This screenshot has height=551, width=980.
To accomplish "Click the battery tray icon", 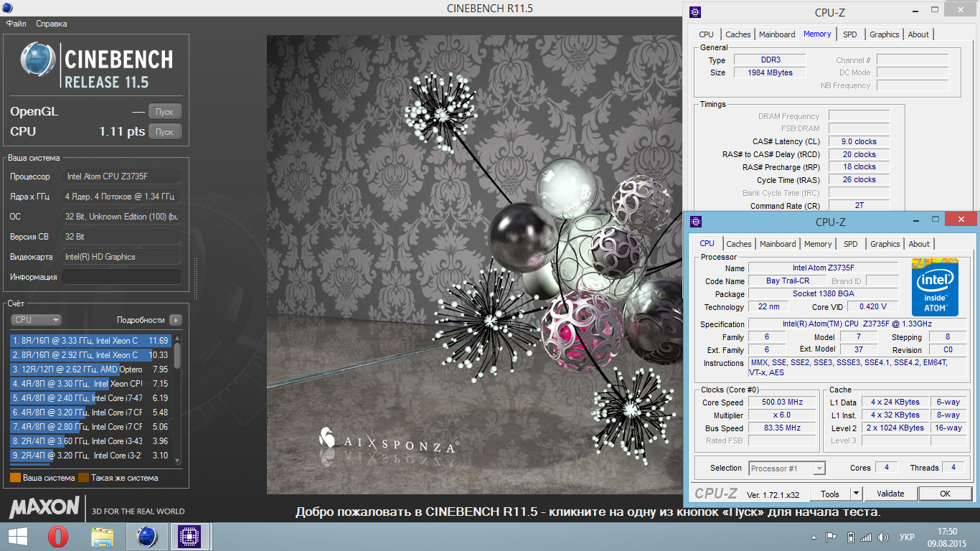I will tap(851, 537).
